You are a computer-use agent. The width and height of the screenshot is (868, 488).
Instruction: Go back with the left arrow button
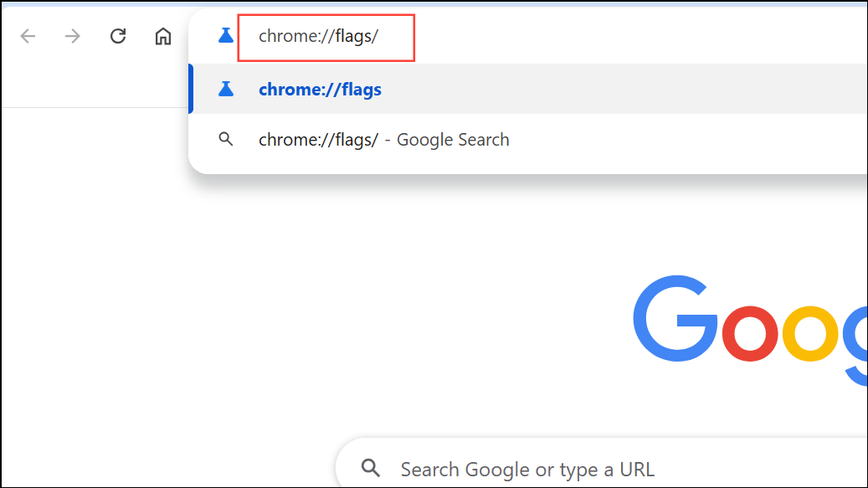click(x=28, y=37)
